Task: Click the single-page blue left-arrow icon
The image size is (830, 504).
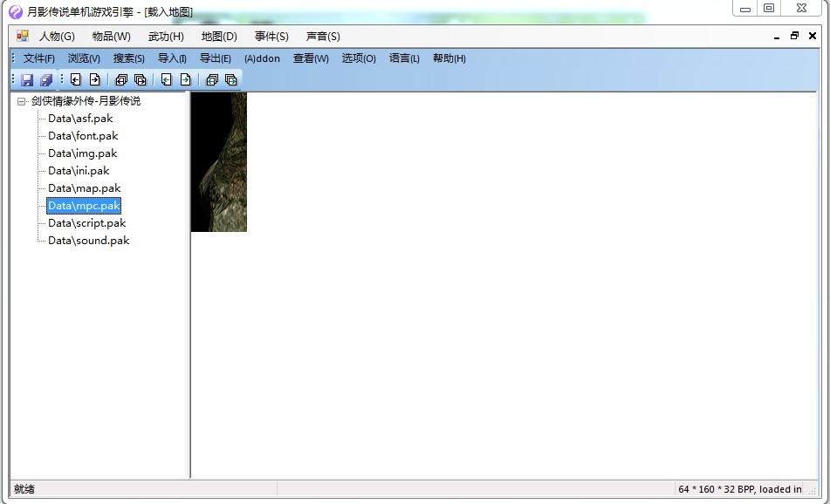Action: tap(76, 80)
